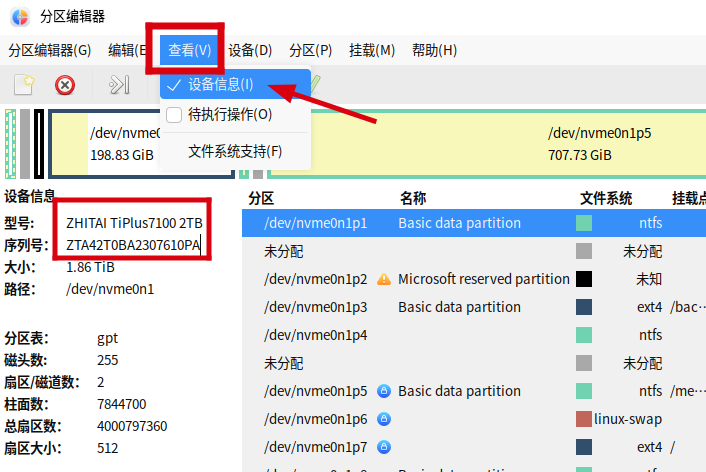Viewport: 706px width, 472px height.
Task: Enable the 待执行操作(O) checkbox
Action: 174,114
